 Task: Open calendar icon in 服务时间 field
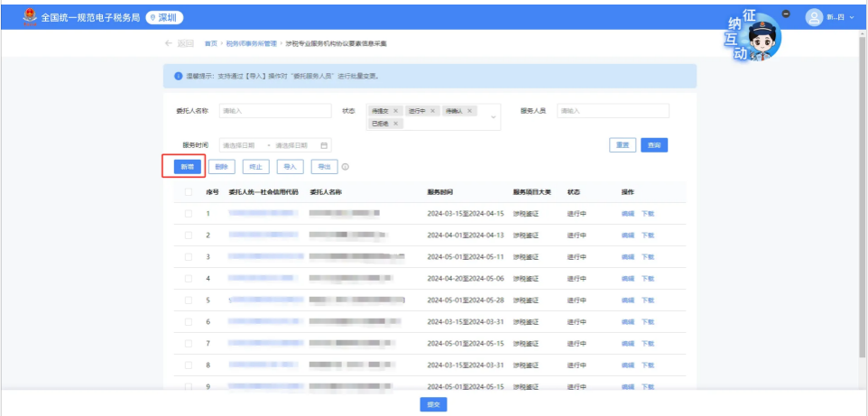click(x=325, y=145)
